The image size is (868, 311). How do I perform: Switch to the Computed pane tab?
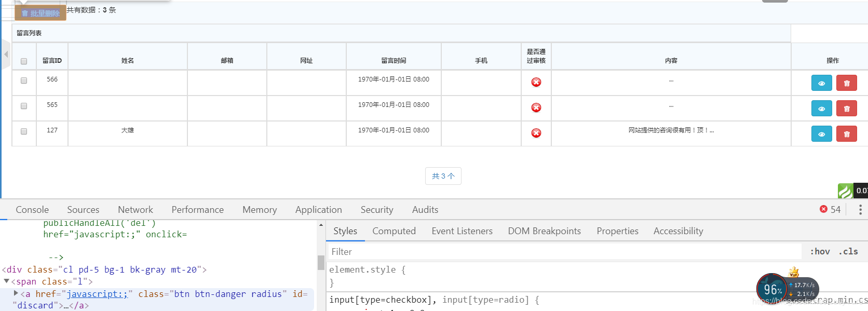click(x=394, y=231)
